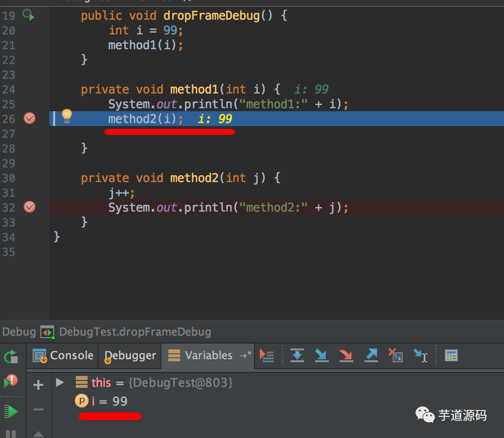Click the rerun failed tests icon
The width and height of the screenshot is (504, 438).
coord(11,381)
